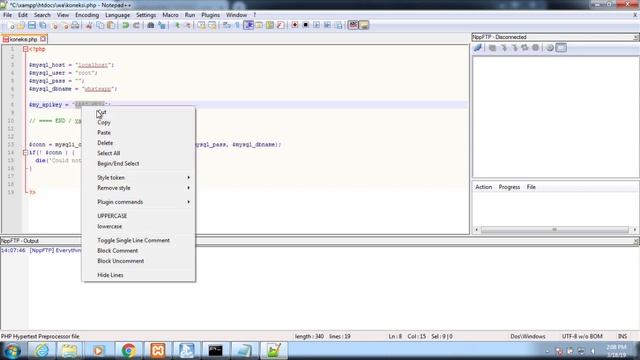Click the Save toolbar icon
The height and width of the screenshot is (360, 640).
31,25
